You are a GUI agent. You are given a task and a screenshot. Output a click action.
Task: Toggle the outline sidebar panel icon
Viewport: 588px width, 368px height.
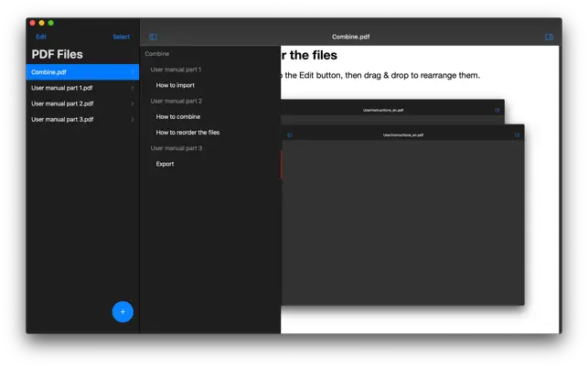click(x=153, y=37)
